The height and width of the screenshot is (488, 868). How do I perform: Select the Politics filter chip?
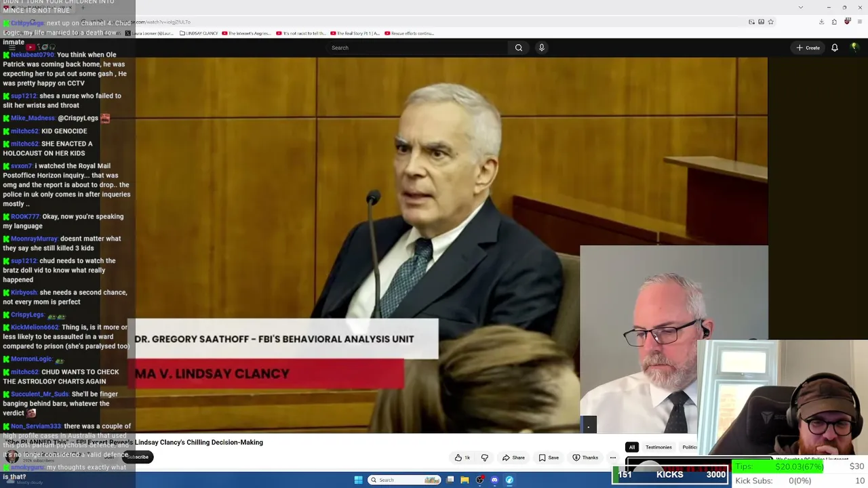tap(689, 447)
